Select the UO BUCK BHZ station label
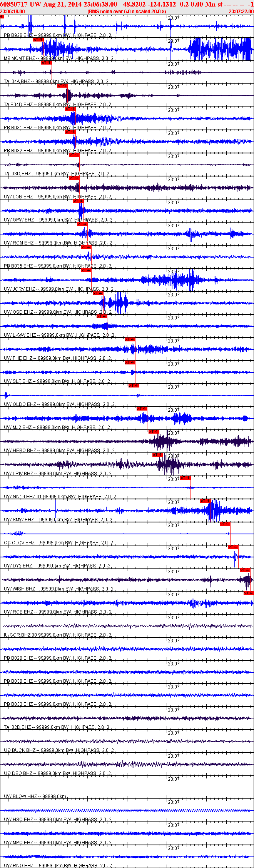Viewport: 254px width, 868px height. click(59, 750)
